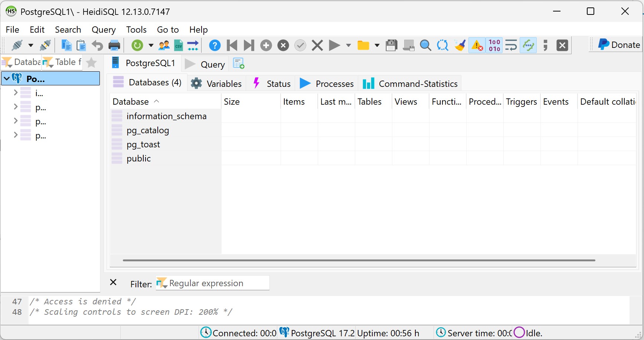Switch to the Variables tab
This screenshot has width=644, height=340.
(x=216, y=84)
